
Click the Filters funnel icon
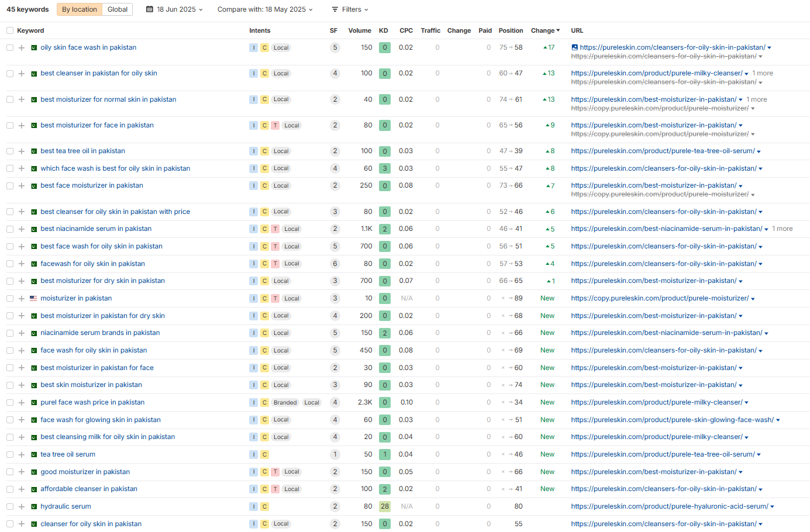[335, 9]
